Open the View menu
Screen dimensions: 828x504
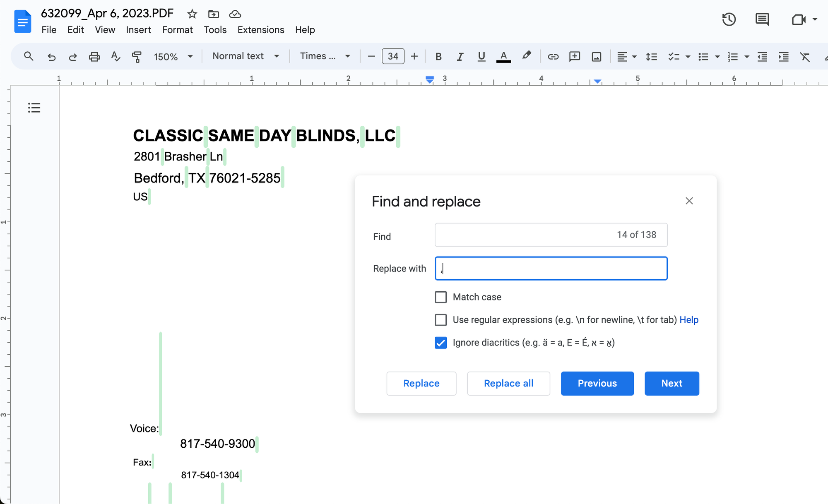105,30
